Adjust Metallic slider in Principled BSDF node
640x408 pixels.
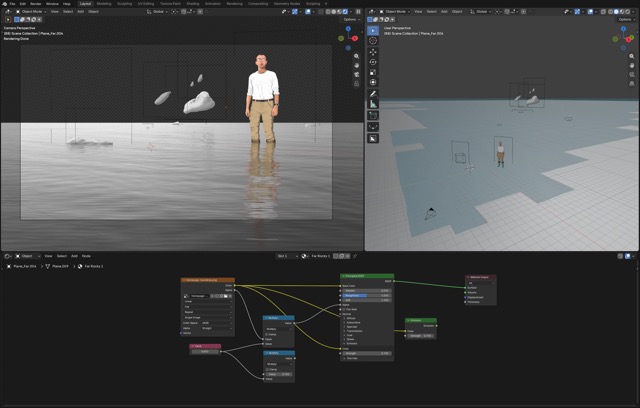point(367,290)
